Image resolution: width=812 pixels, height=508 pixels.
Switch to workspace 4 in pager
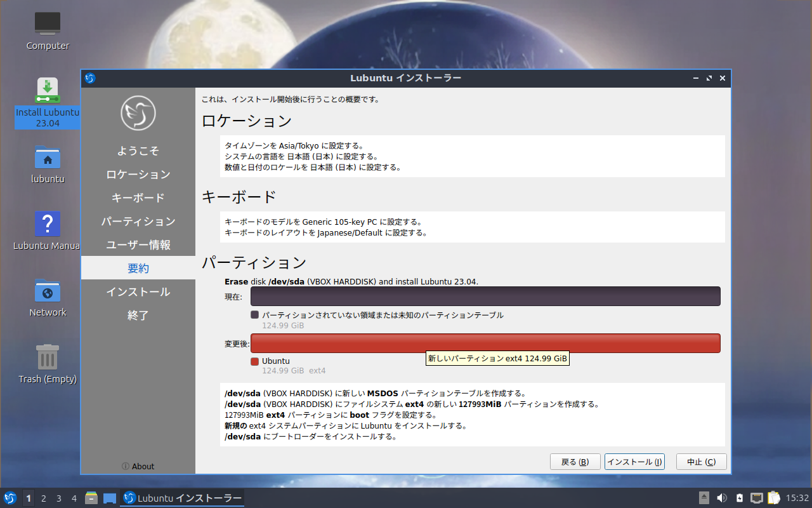74,498
